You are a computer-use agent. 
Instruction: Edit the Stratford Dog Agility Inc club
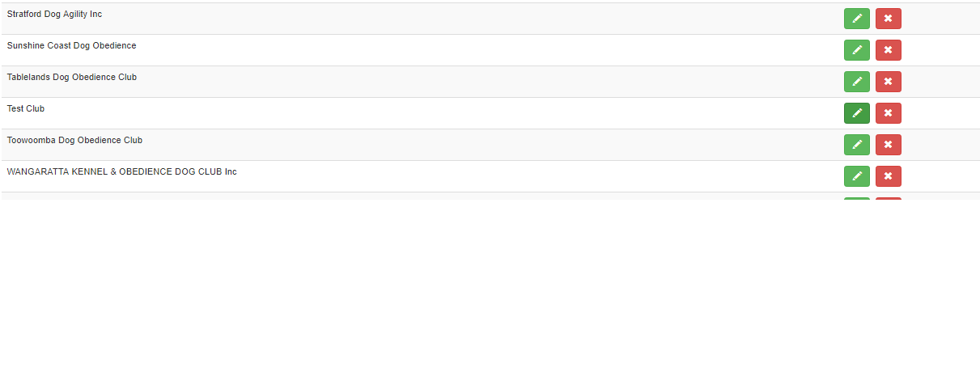pyautogui.click(x=857, y=19)
